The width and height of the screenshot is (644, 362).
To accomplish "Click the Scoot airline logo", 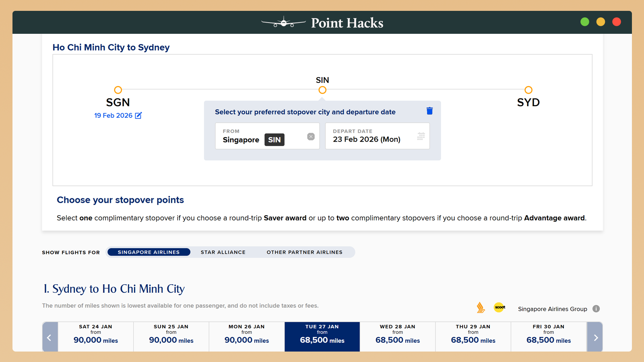I will [500, 307].
